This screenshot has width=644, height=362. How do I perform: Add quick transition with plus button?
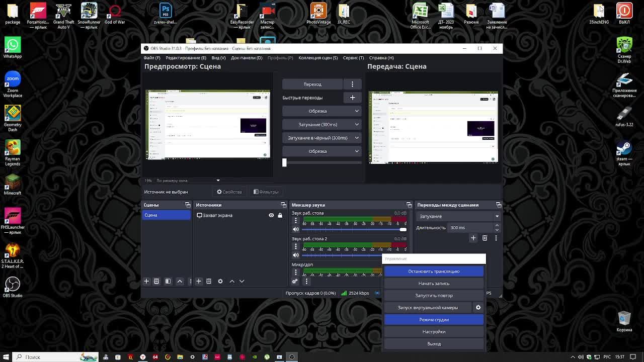[352, 98]
